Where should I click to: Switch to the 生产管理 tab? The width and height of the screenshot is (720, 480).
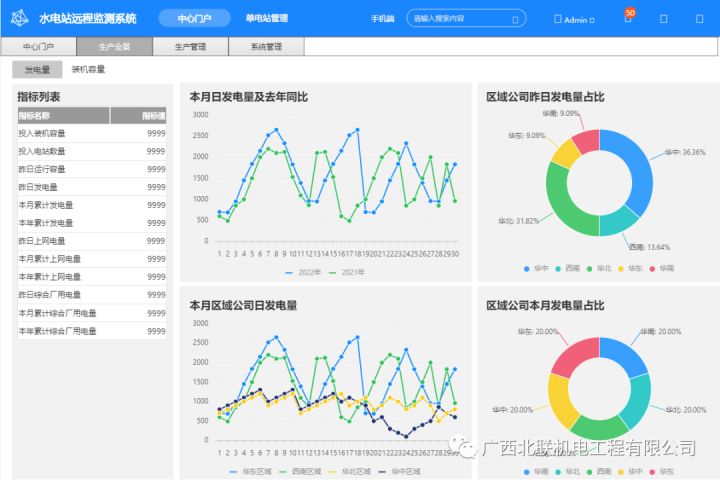(x=190, y=46)
